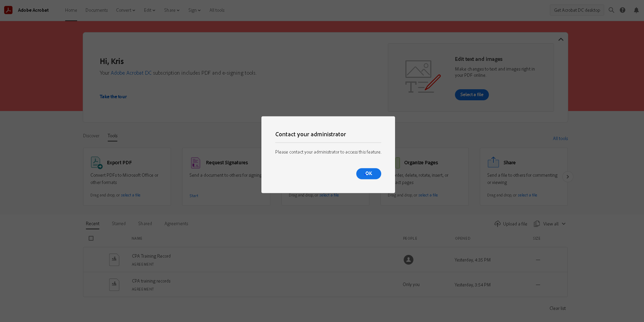The image size is (644, 322).
Task: Collapse the welcome banner with the chevron
Action: pyautogui.click(x=561, y=39)
